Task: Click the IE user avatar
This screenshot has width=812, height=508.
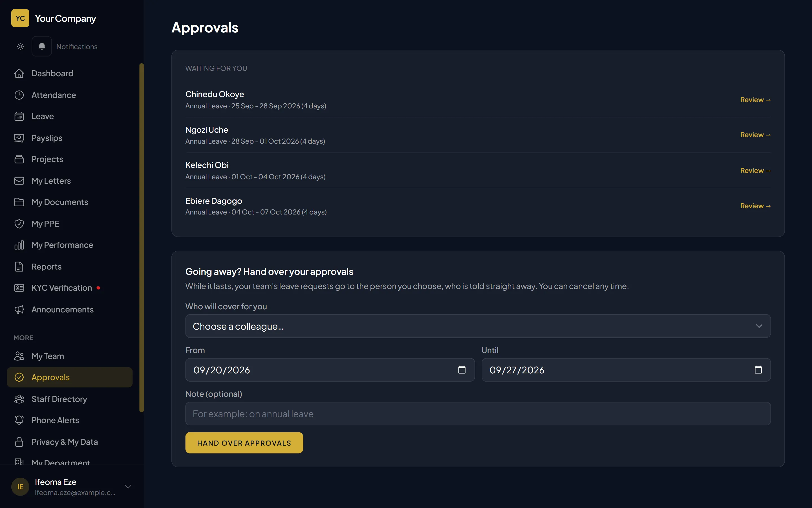Action: 20,487
